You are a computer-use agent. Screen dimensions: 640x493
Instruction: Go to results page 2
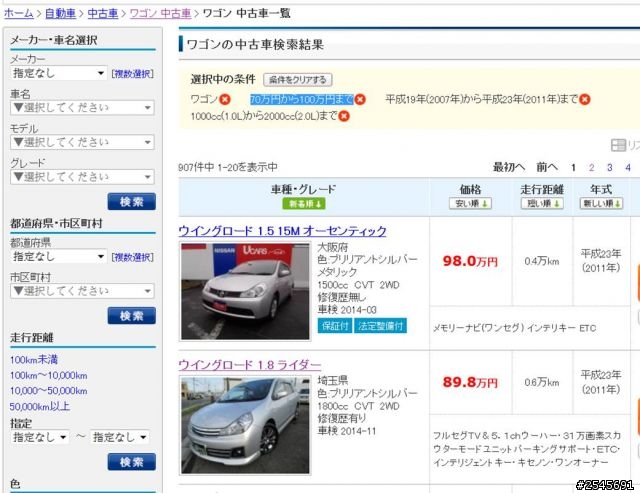coord(591,167)
